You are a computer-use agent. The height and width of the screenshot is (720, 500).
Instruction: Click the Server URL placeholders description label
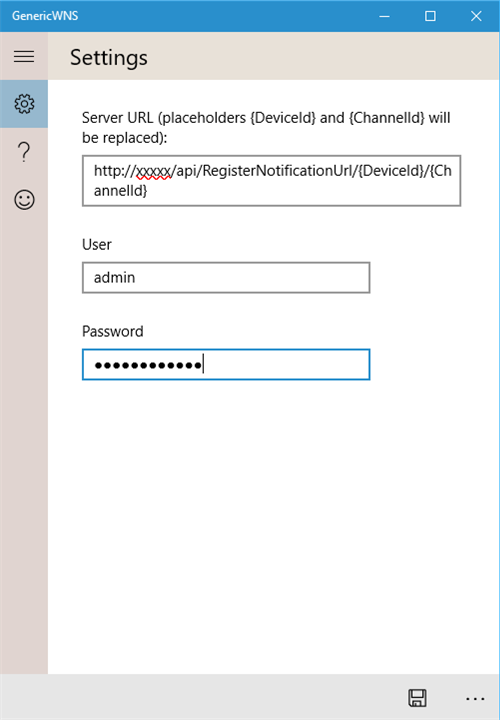(266, 128)
